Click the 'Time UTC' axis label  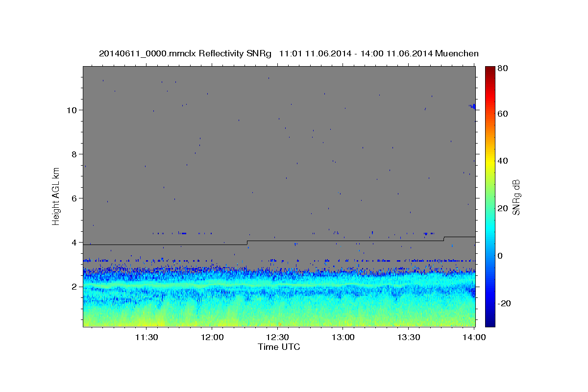click(279, 347)
